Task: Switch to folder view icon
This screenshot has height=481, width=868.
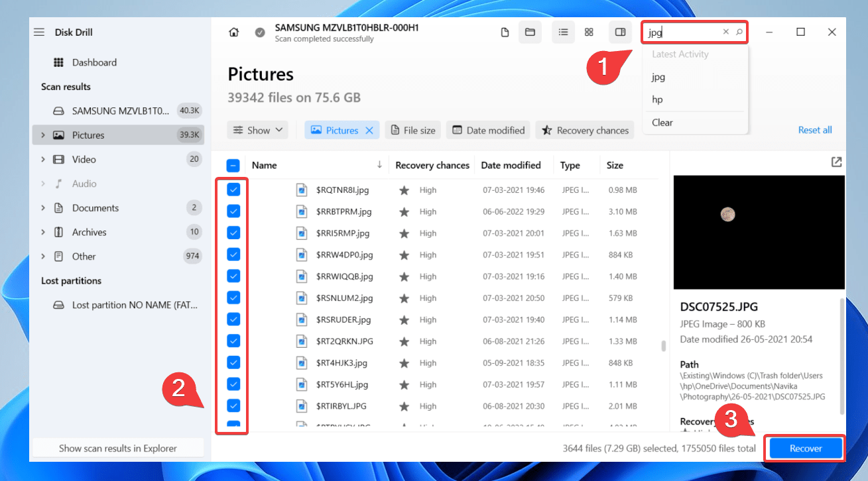Action: (x=530, y=32)
